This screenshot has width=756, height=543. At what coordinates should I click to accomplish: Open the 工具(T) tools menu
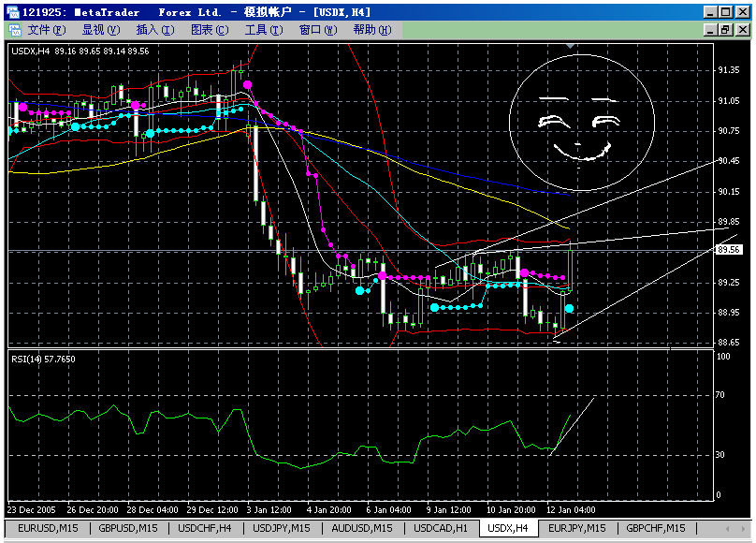264,30
